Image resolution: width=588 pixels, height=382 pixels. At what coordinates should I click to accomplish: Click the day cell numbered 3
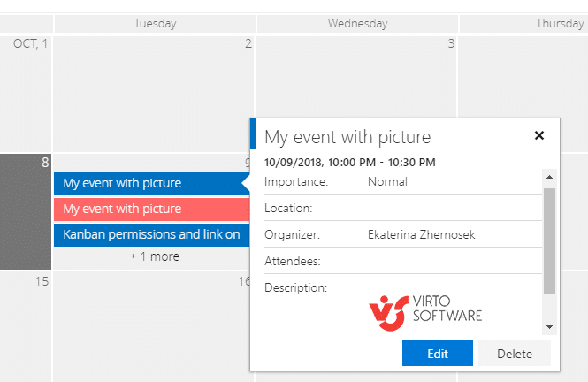[356, 77]
